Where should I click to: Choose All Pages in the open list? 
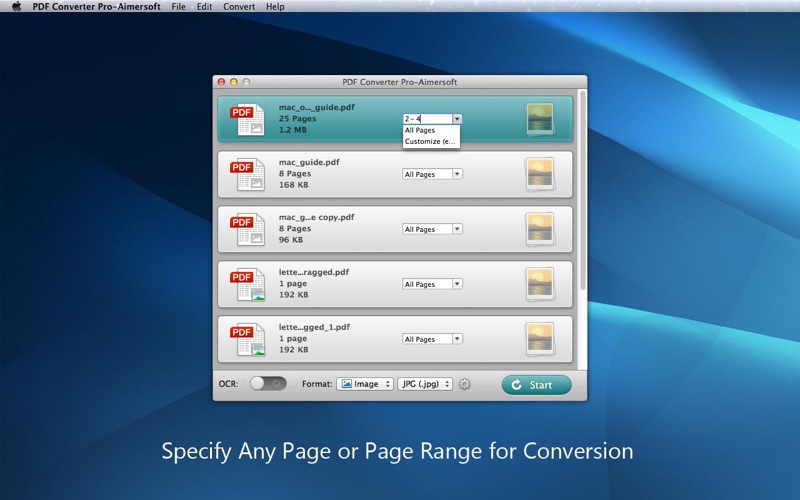(x=420, y=130)
